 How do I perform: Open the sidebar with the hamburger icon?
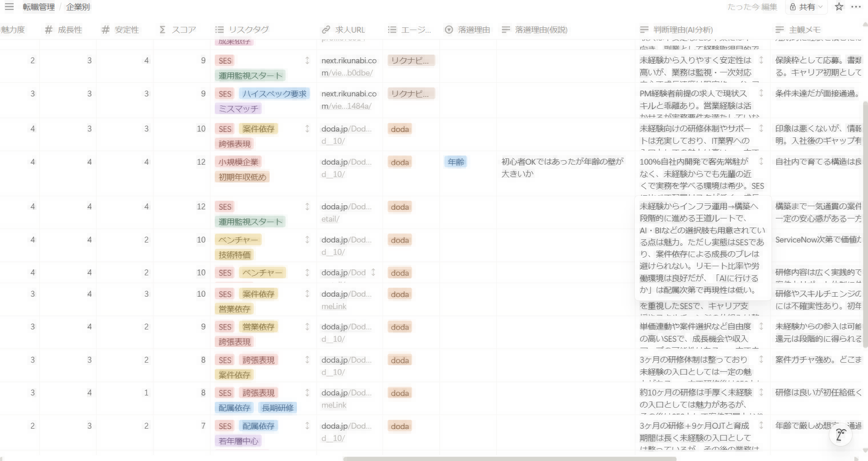[9, 6]
